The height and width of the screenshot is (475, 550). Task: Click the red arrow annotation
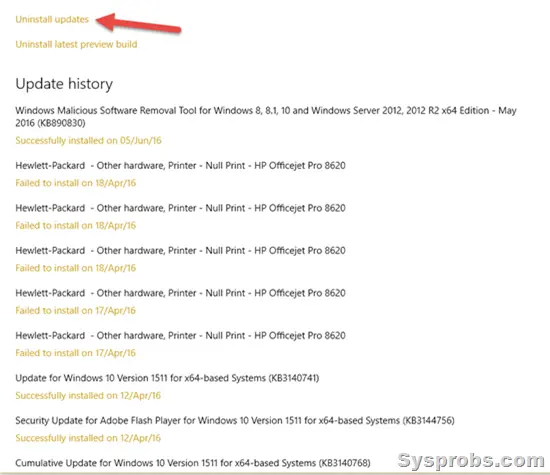(138, 24)
